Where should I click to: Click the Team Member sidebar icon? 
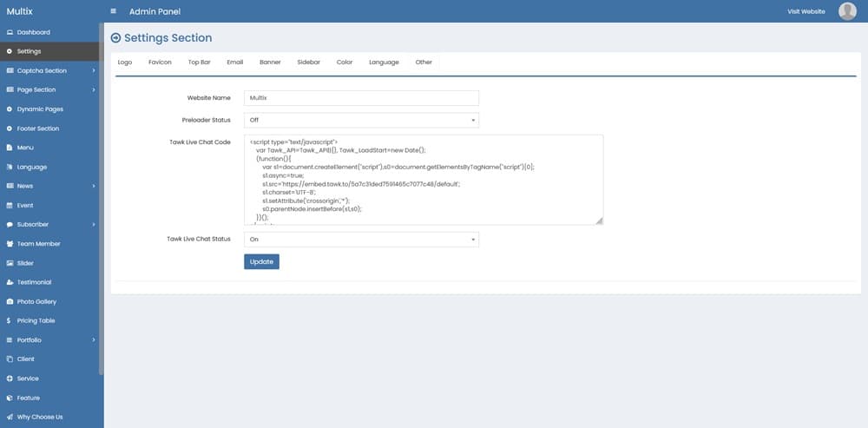coord(10,244)
